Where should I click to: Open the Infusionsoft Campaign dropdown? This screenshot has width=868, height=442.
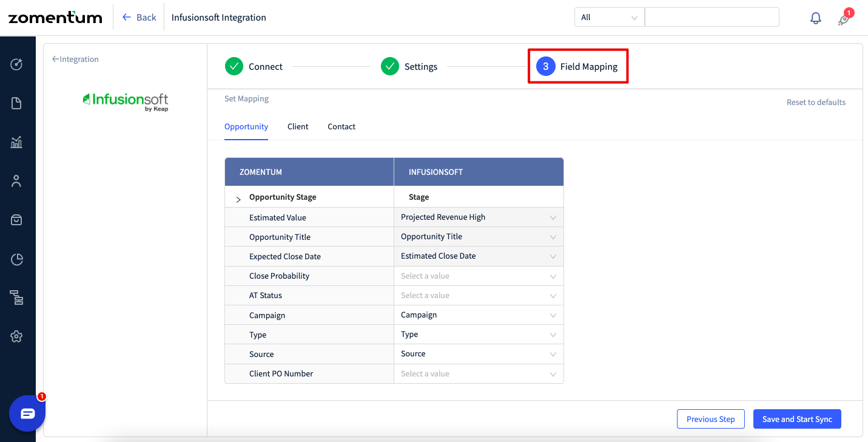pos(479,315)
